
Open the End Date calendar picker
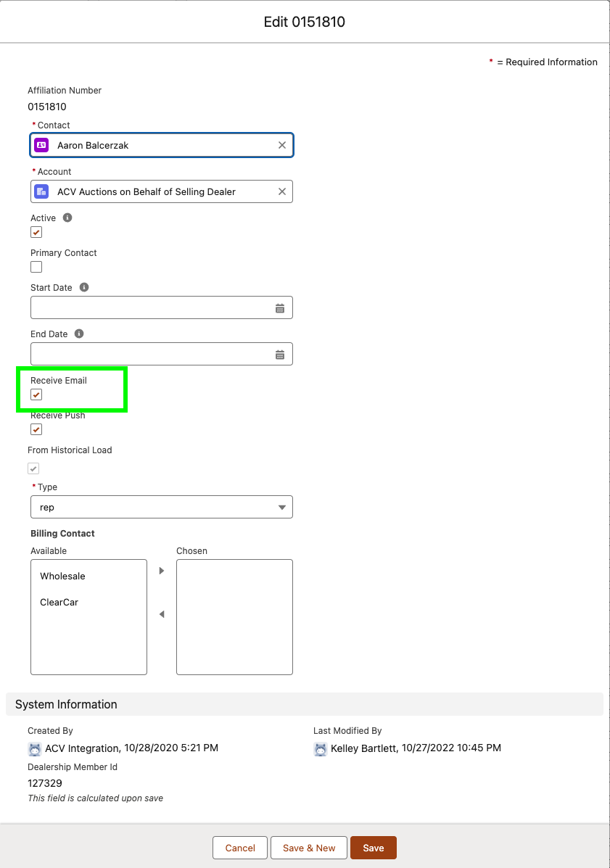pyautogui.click(x=280, y=355)
